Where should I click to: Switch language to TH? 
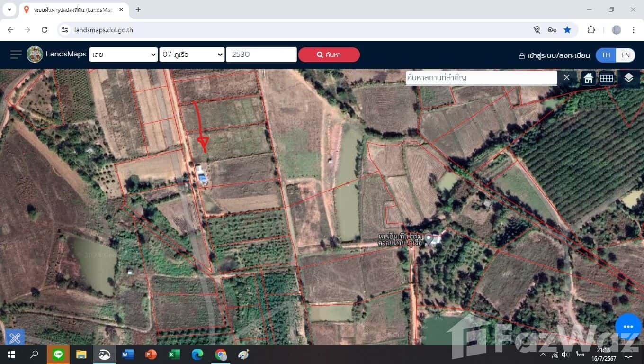pyautogui.click(x=606, y=55)
